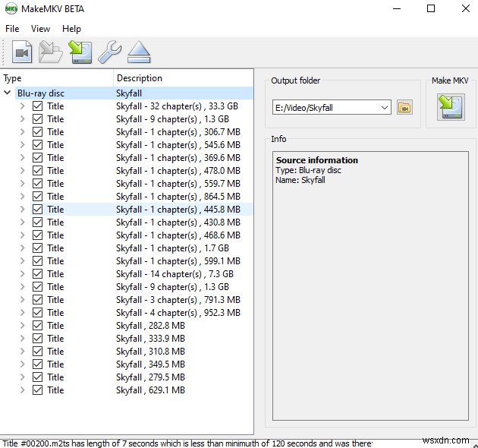Uncheck the 864.5 MB title checkbox
Viewport: 478px width, 448px height.
coord(37,197)
